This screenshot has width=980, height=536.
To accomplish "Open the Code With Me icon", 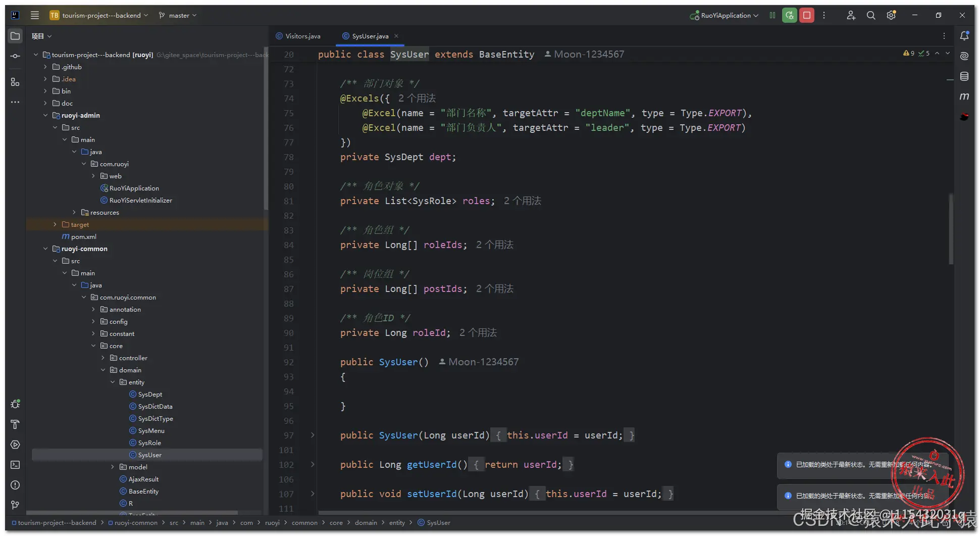I will pyautogui.click(x=851, y=15).
